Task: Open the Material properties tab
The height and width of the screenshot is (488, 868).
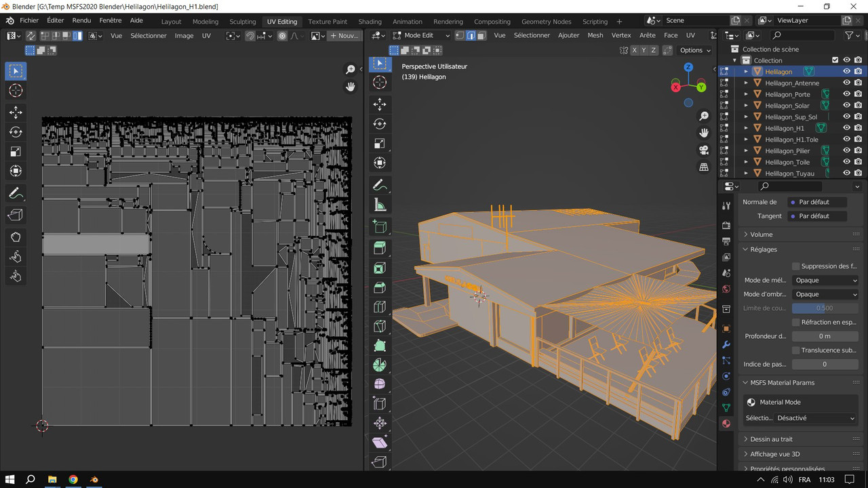Action: pos(726,424)
